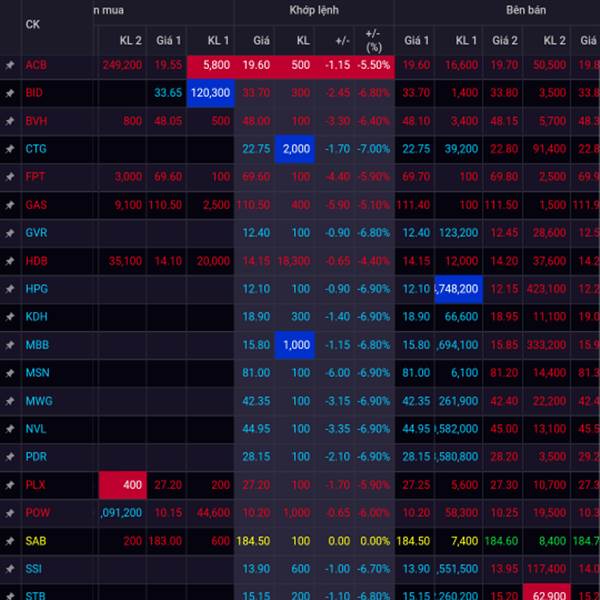Select the FPT ticker
Viewport: 600px width, 600px height.
pyautogui.click(x=35, y=177)
